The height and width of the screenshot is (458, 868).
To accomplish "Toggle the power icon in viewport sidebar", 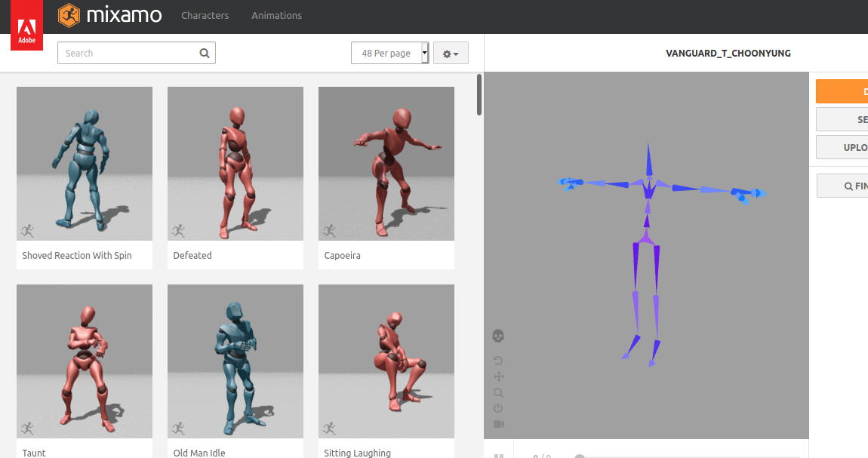I will (499, 408).
